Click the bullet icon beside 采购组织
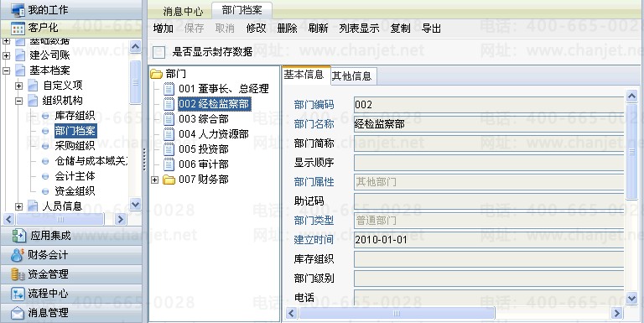The image size is (644, 323). [45, 146]
